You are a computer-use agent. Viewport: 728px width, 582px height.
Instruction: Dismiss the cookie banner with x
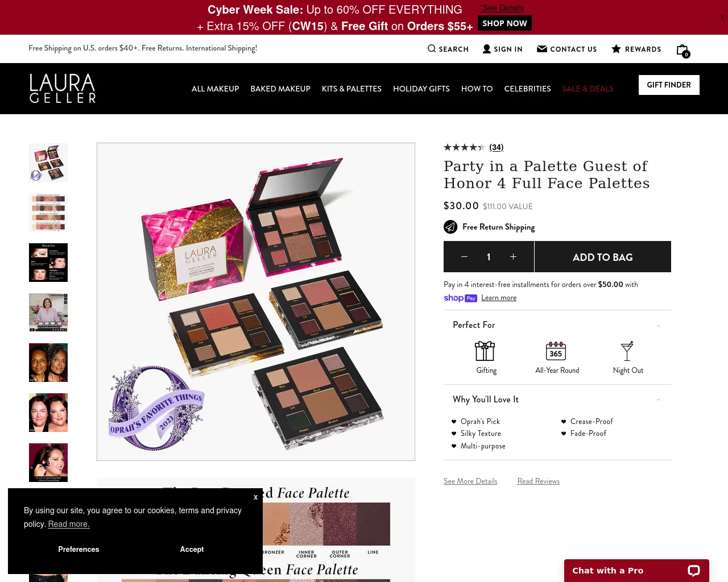click(x=255, y=497)
